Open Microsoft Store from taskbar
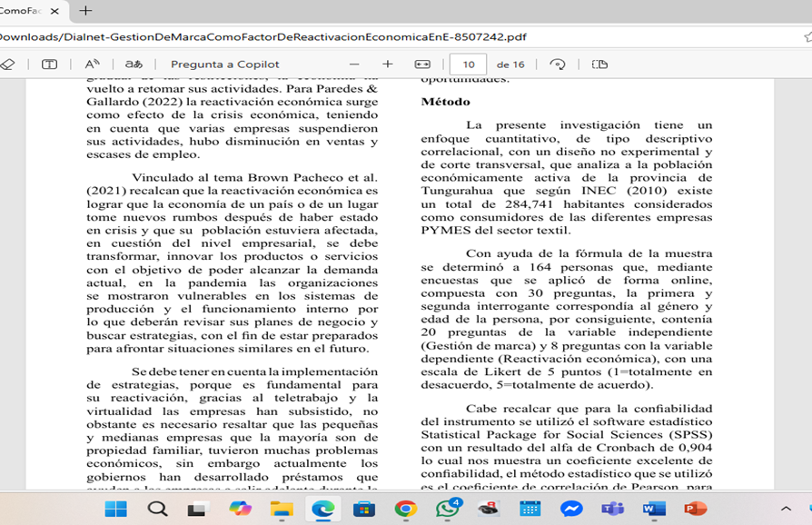Viewport: 812px width, 525px height. click(x=364, y=509)
